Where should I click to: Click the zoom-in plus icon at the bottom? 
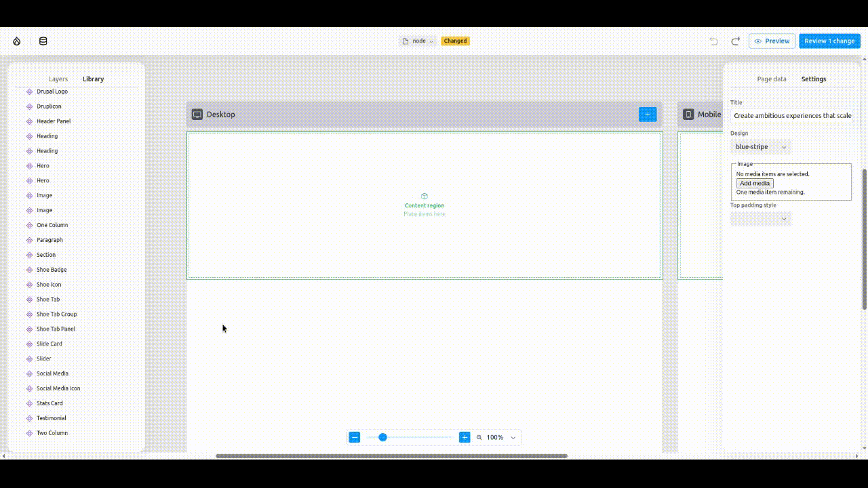pos(464,437)
